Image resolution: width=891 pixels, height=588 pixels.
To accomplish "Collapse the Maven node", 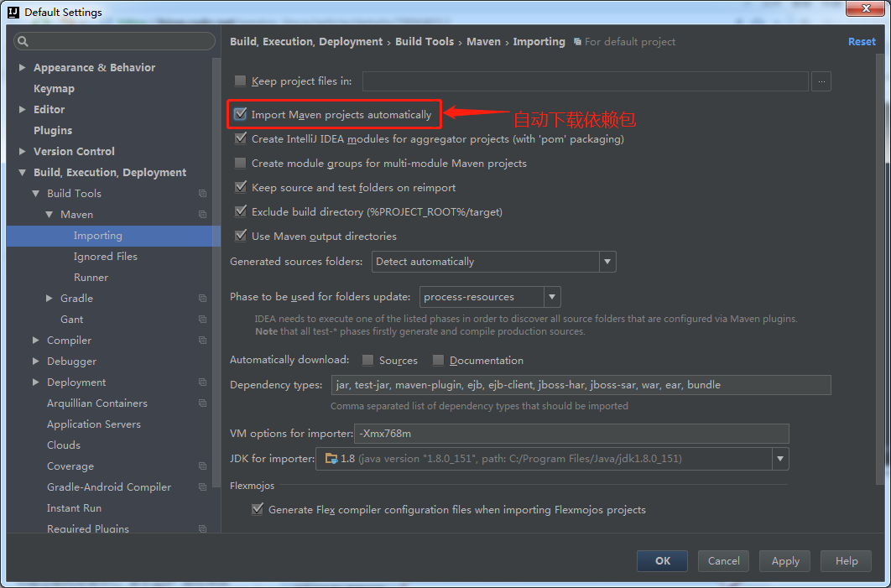I will [x=49, y=215].
